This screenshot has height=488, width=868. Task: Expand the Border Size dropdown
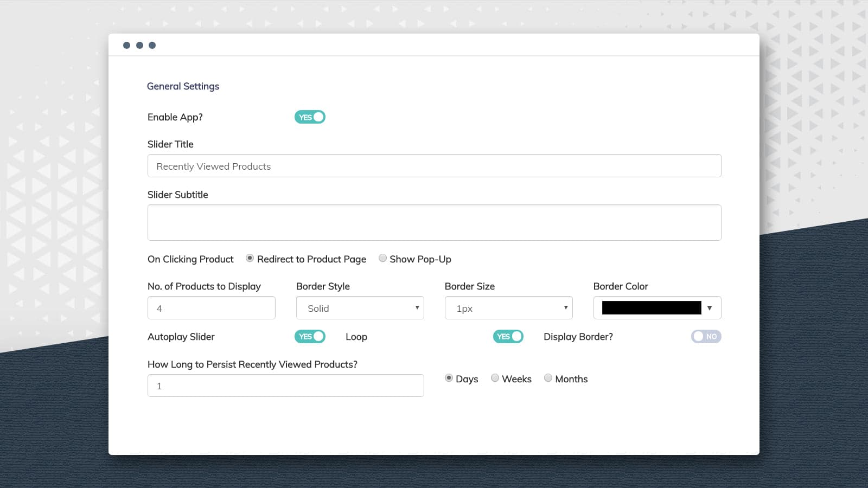click(x=508, y=308)
